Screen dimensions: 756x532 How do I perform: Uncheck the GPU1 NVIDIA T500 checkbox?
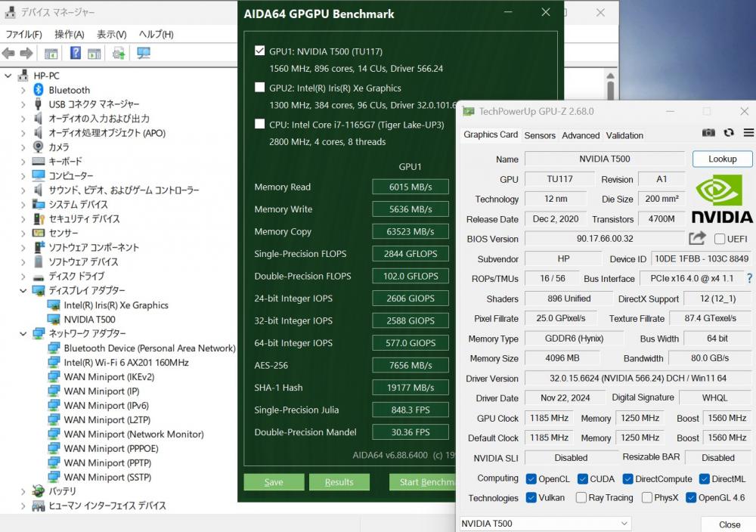(260, 51)
